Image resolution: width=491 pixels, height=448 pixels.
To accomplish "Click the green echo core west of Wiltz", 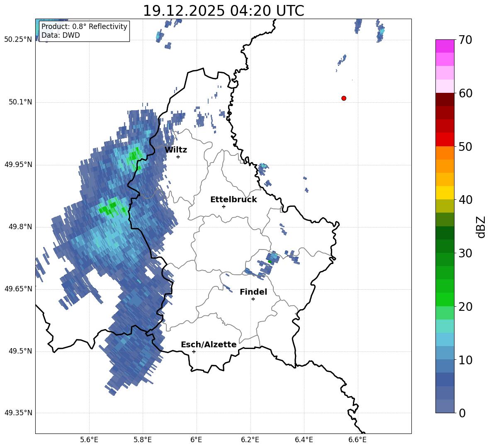I will (x=135, y=155).
